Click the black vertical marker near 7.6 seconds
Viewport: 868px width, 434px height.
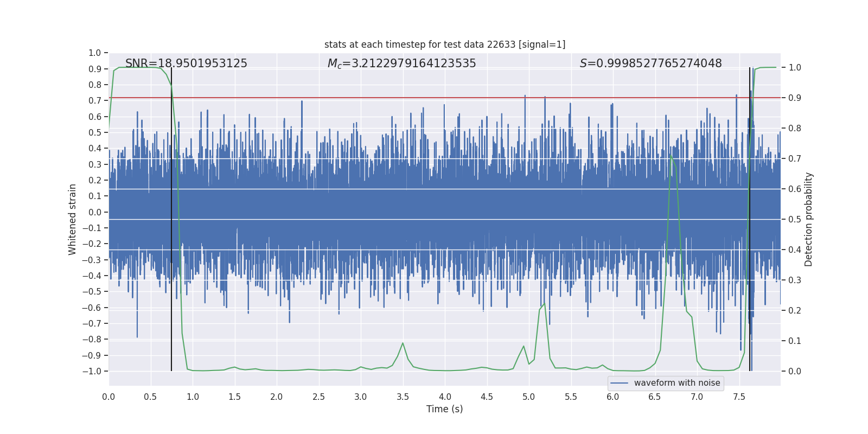point(750,219)
